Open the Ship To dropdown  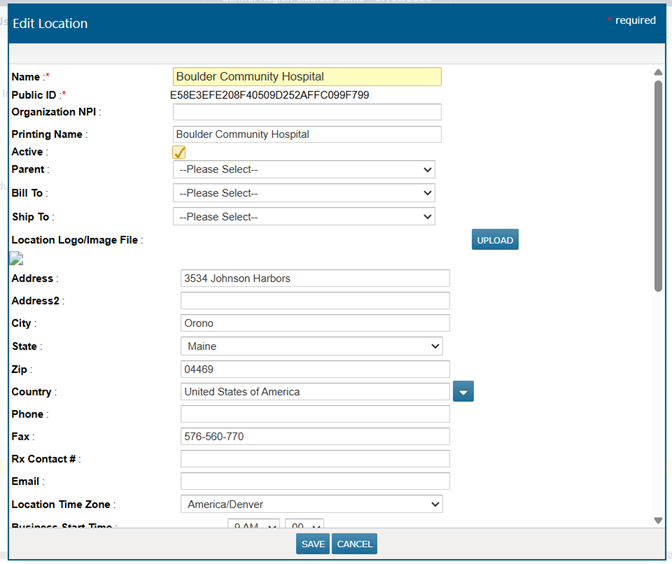(304, 216)
